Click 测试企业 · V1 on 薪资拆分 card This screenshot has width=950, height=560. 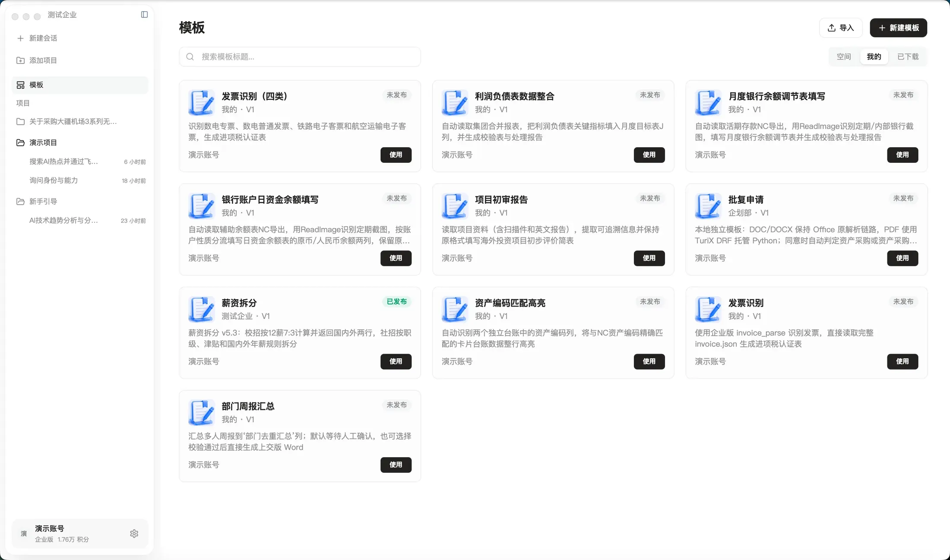[x=246, y=316]
